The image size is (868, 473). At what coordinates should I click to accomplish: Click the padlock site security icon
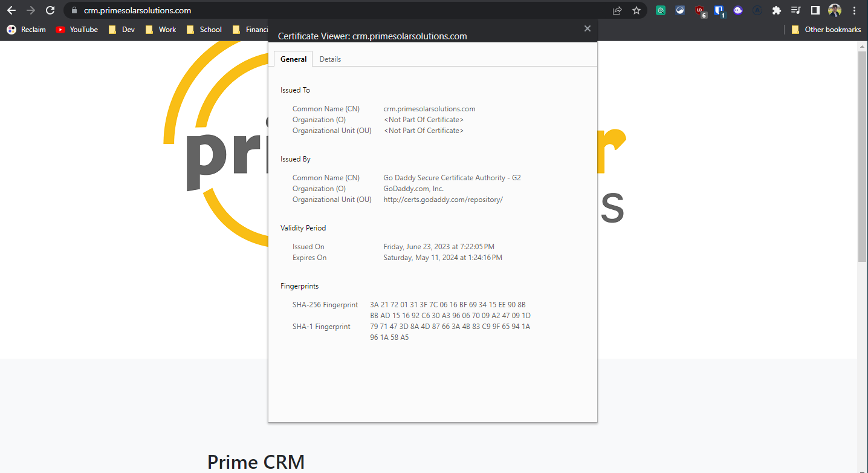click(74, 10)
